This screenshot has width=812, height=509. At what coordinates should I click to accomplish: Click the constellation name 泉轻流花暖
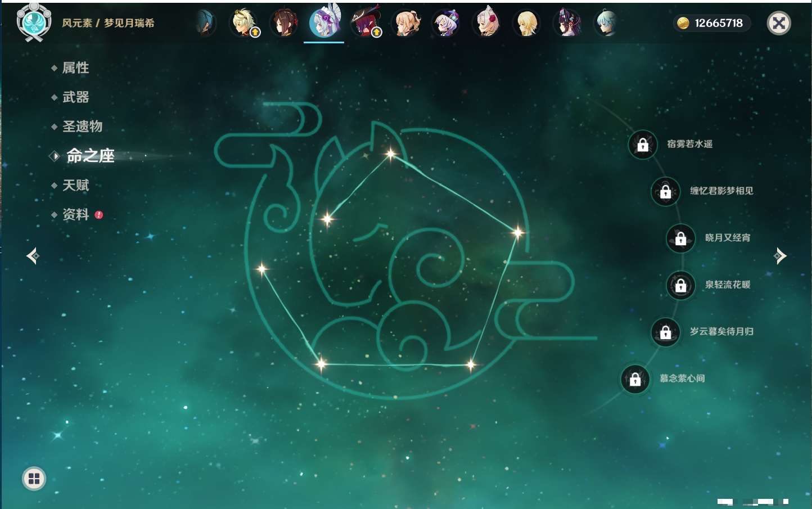pos(728,285)
